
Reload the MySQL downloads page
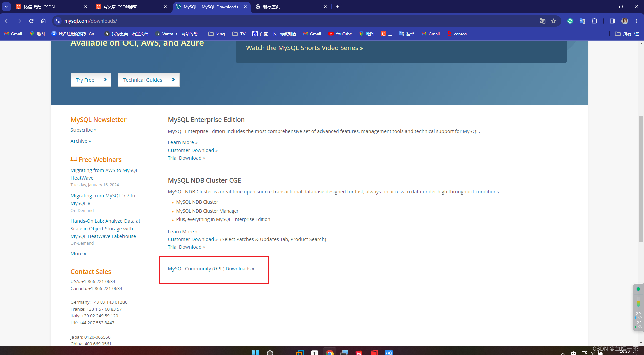31,21
